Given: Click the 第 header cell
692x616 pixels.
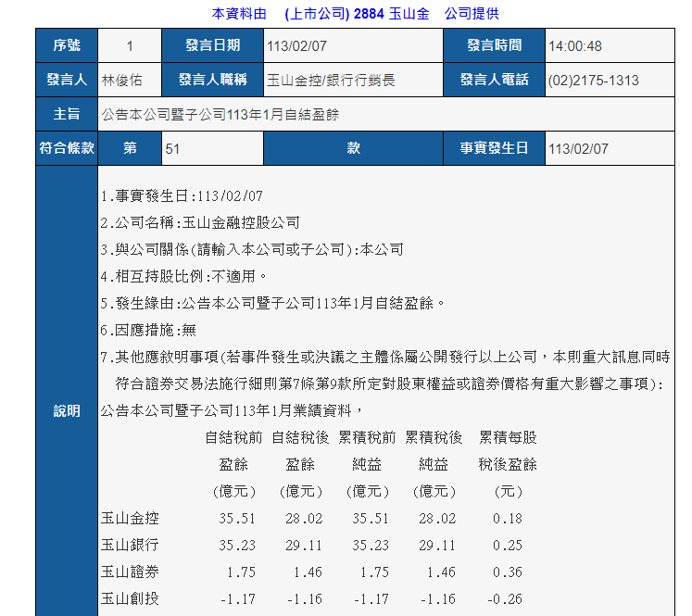Looking at the screenshot, I should (x=130, y=148).
